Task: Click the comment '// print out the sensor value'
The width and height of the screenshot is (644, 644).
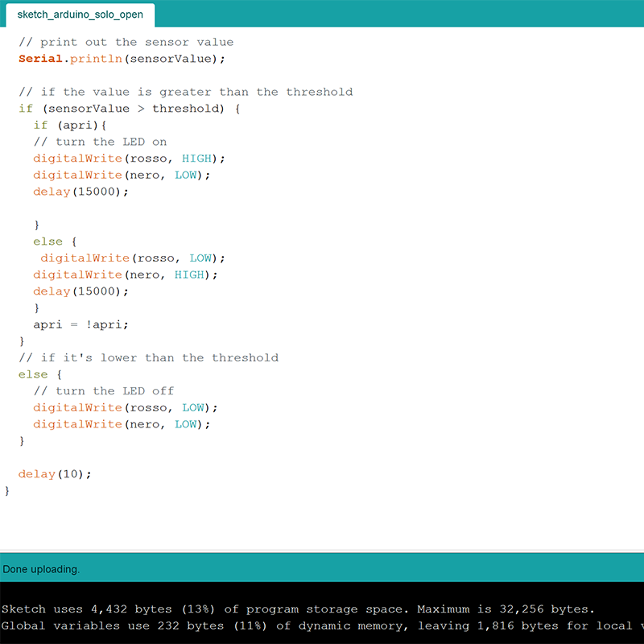Action: coord(126,43)
